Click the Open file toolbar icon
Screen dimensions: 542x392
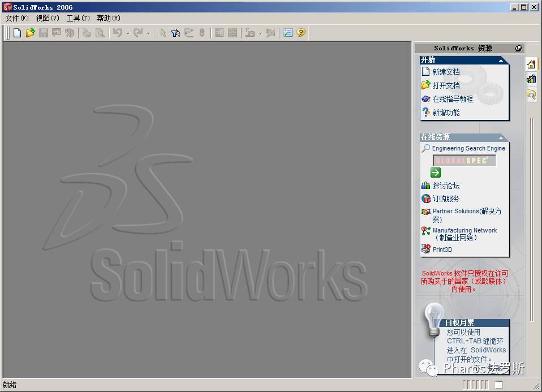(31, 33)
